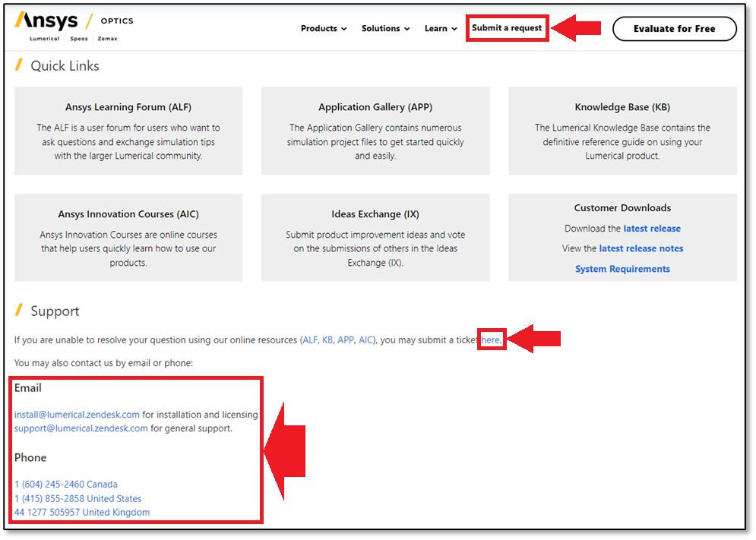Click the AIC link in Support text
756x540 pixels.
pos(366,340)
